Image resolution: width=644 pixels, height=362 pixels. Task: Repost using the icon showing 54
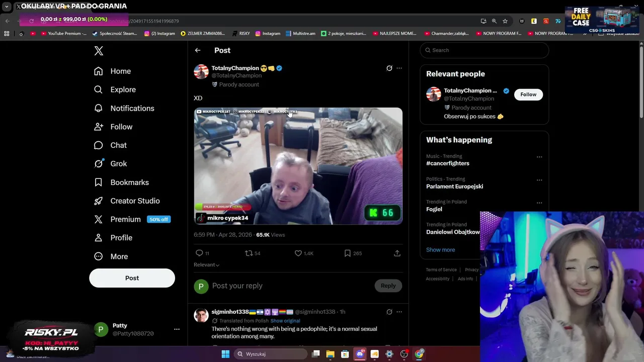click(x=253, y=253)
